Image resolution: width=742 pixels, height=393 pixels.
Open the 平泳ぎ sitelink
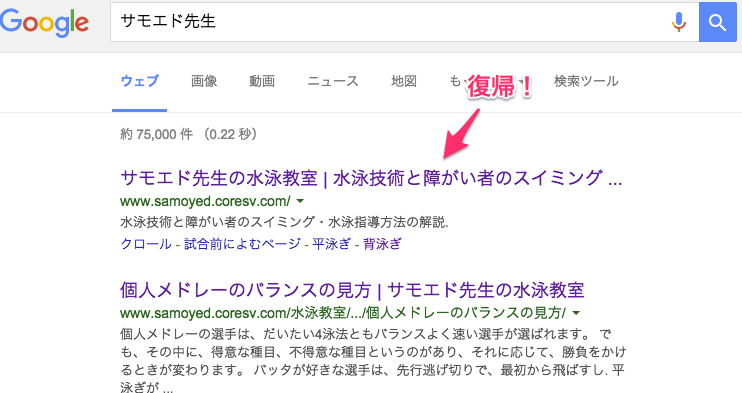[x=331, y=244]
